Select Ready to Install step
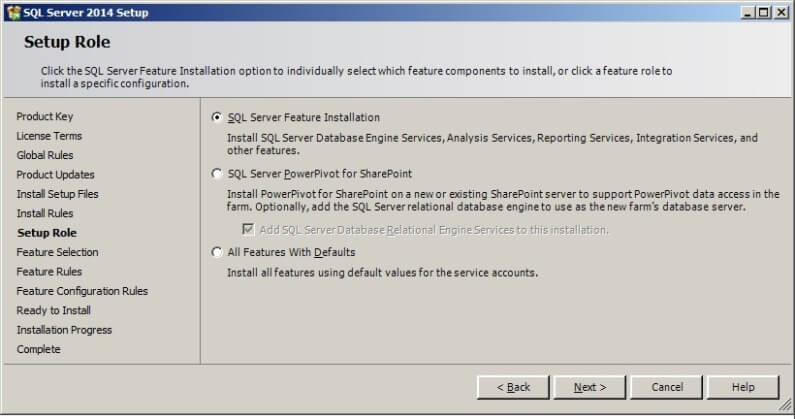 (53, 310)
